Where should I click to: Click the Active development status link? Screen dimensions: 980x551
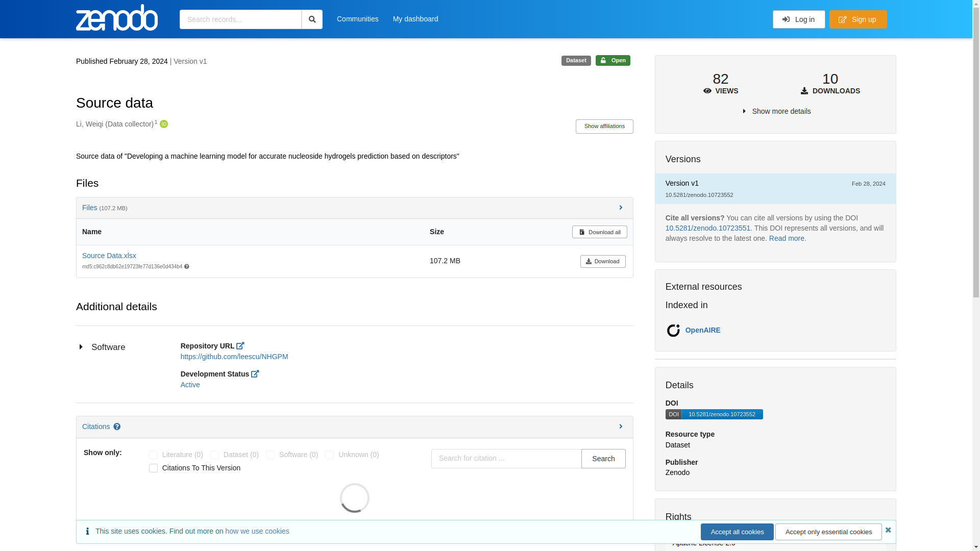coord(190,385)
